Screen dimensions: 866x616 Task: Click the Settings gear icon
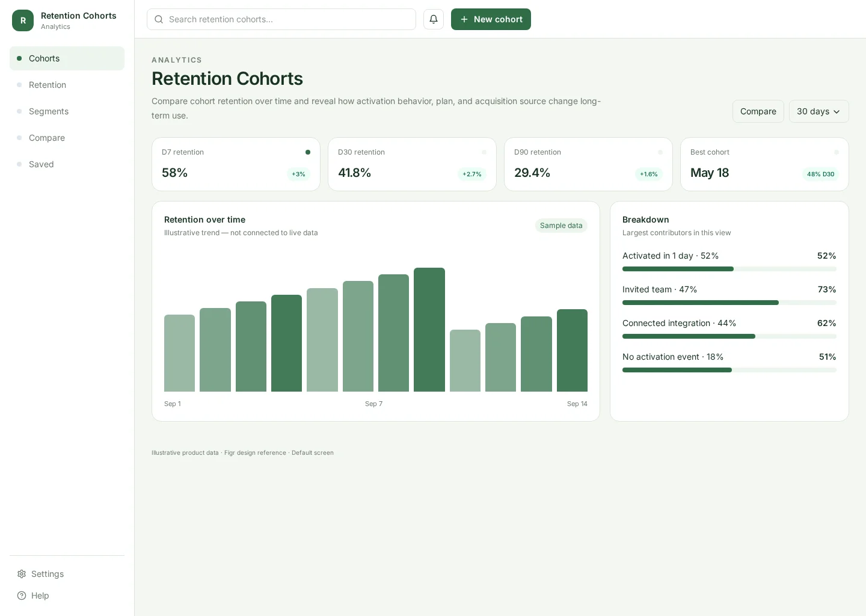(22, 574)
